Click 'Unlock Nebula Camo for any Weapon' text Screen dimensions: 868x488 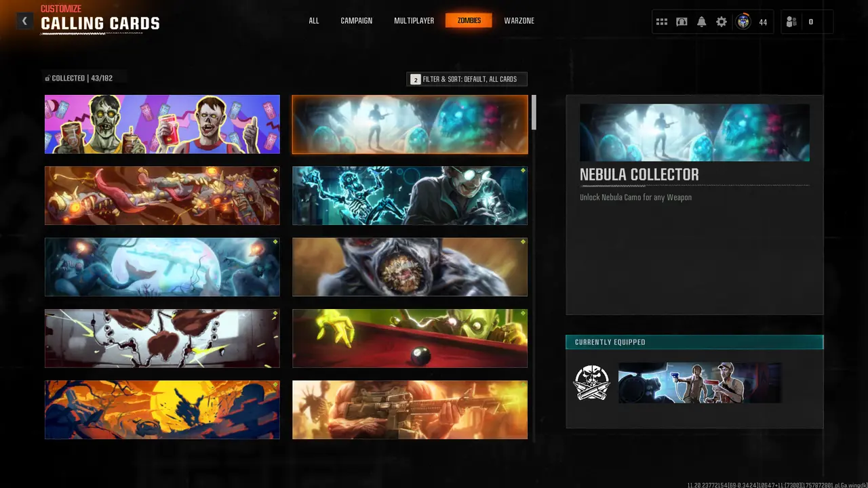click(635, 197)
